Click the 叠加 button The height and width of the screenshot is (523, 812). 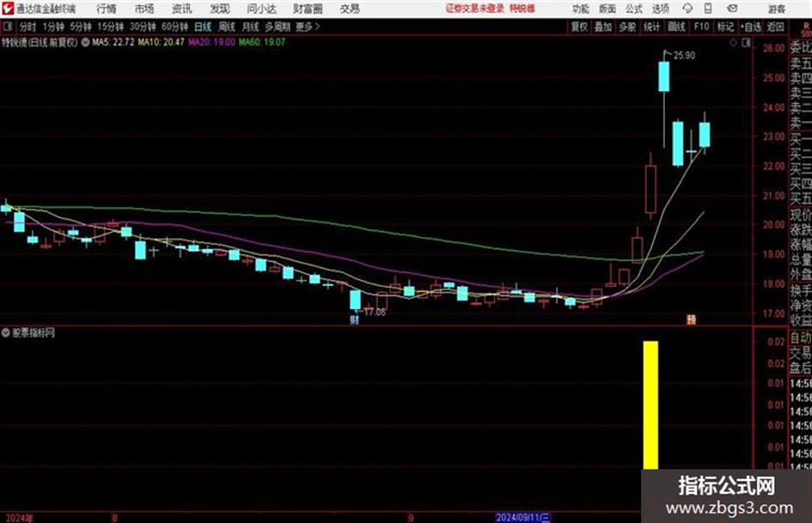tap(603, 27)
